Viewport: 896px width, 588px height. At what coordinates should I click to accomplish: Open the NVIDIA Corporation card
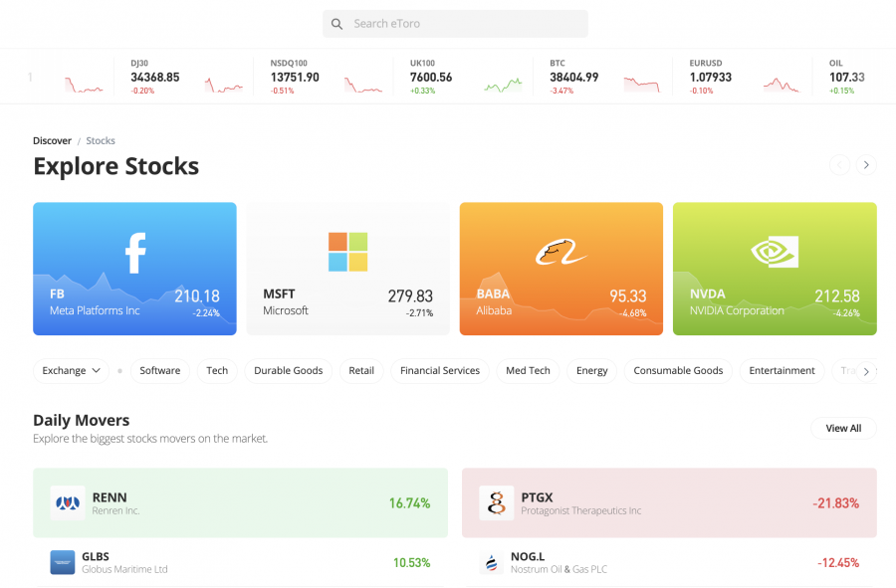coord(775,269)
